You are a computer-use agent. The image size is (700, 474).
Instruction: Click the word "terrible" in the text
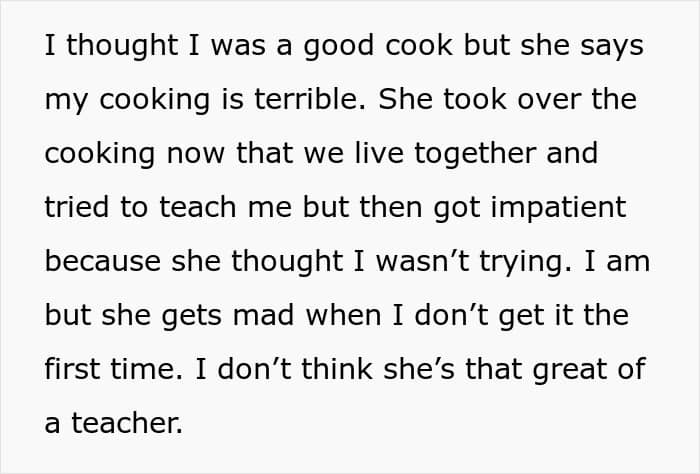pos(309,99)
